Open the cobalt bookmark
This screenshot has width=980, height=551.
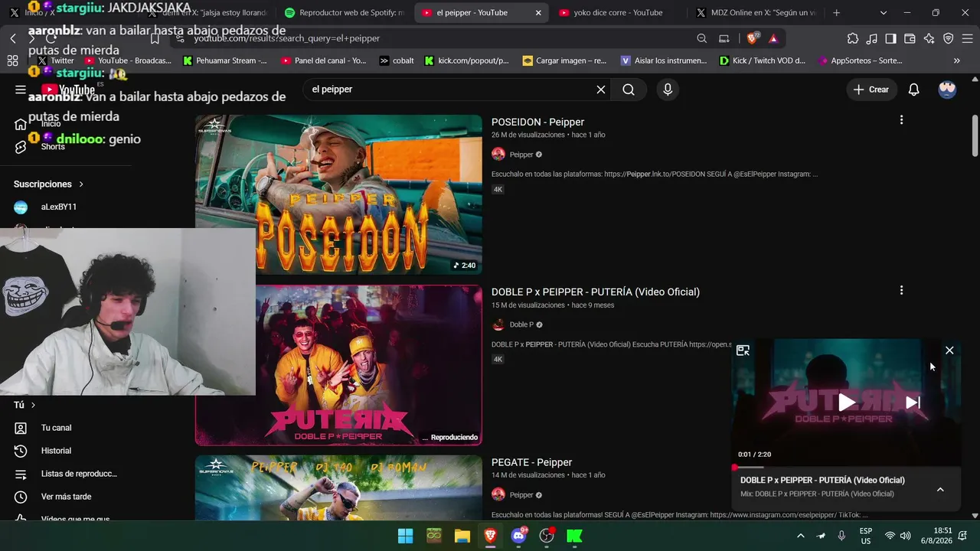(397, 60)
